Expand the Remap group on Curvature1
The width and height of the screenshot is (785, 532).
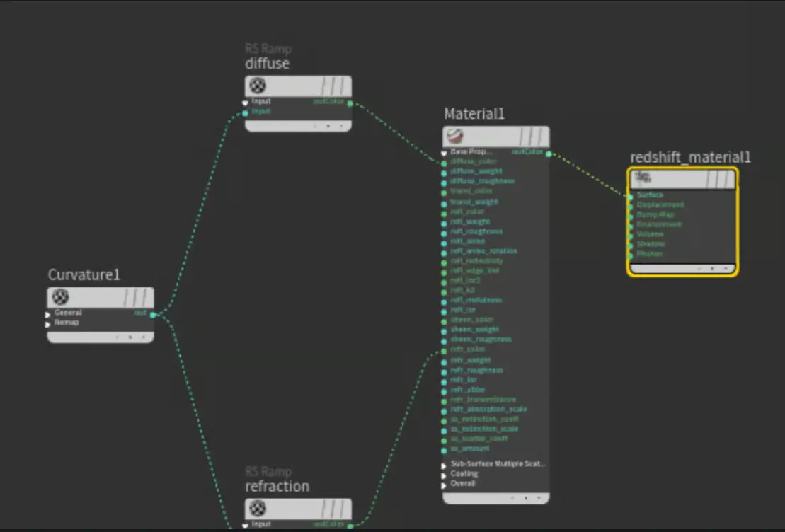point(49,323)
